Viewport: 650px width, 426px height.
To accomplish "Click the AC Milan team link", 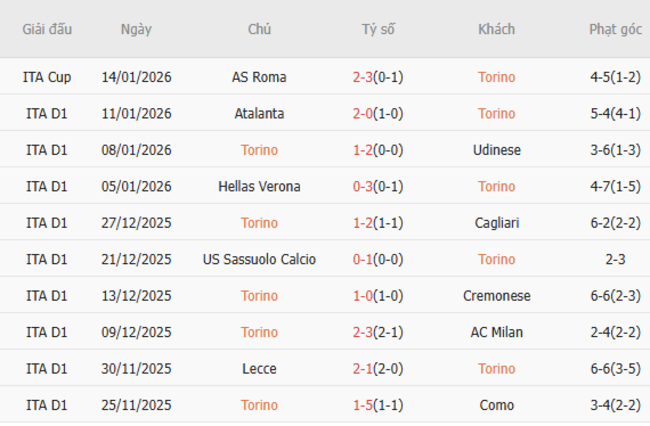I will coord(496,332).
